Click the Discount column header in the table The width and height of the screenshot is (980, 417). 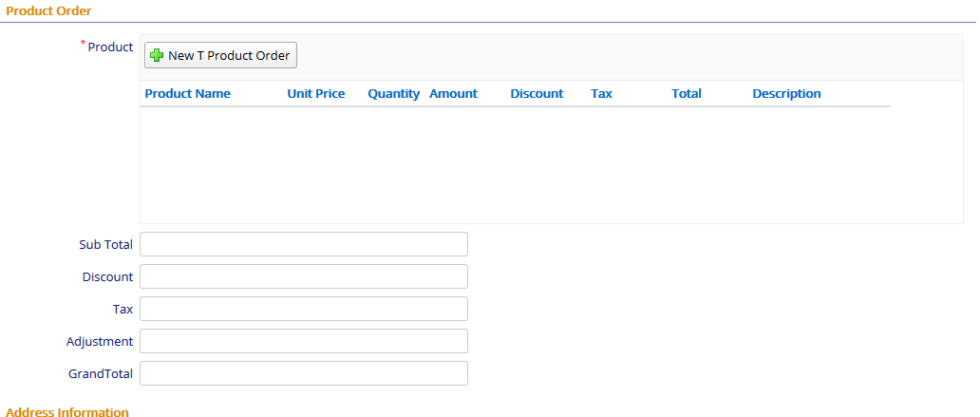[537, 94]
